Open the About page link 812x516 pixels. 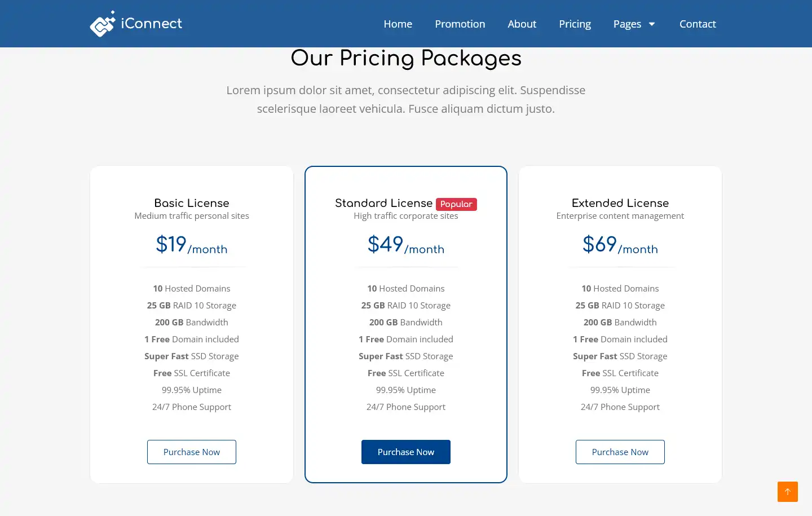point(522,24)
